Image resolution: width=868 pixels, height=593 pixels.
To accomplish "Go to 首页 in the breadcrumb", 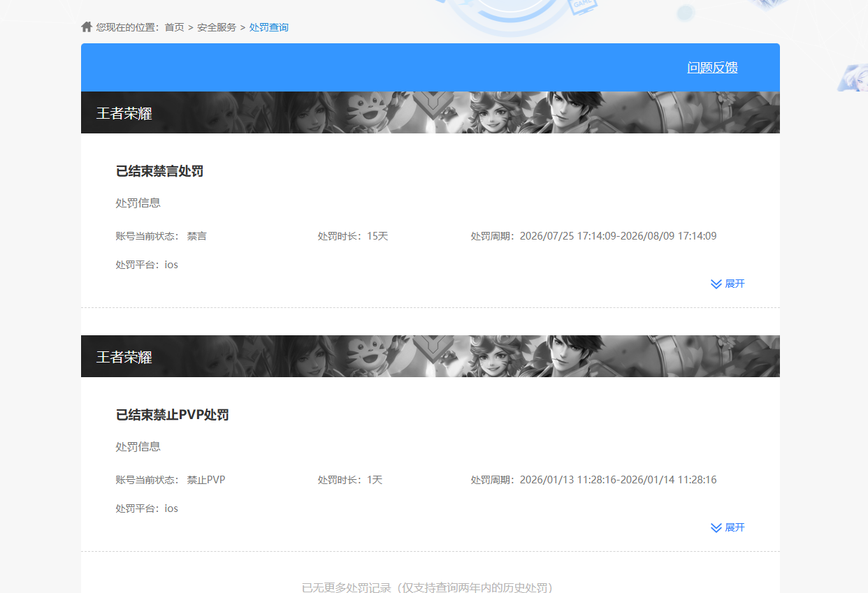I will pos(174,27).
